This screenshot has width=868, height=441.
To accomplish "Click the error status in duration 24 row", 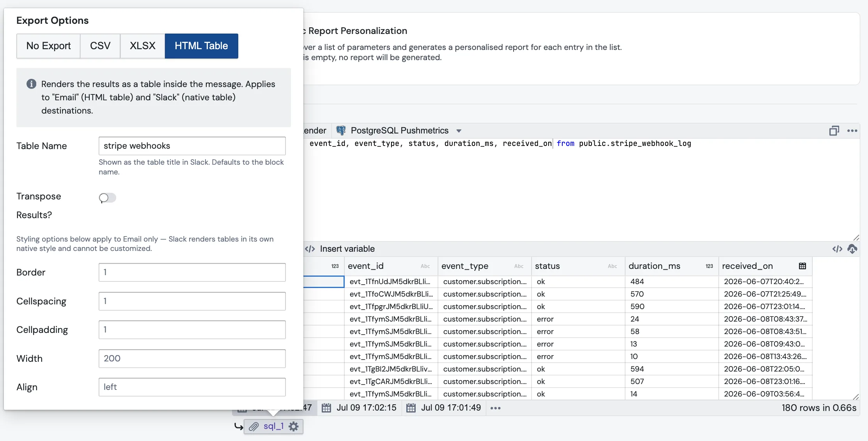I will coord(578,319).
